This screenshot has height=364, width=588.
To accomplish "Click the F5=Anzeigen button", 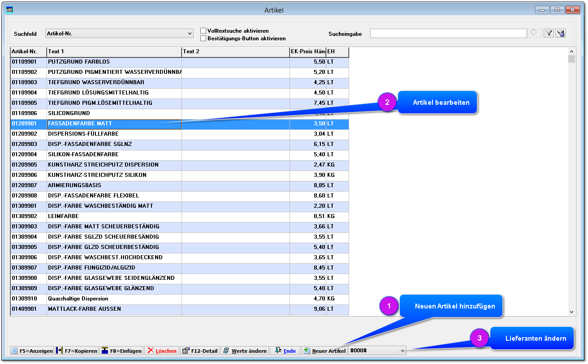I will pyautogui.click(x=32, y=351).
